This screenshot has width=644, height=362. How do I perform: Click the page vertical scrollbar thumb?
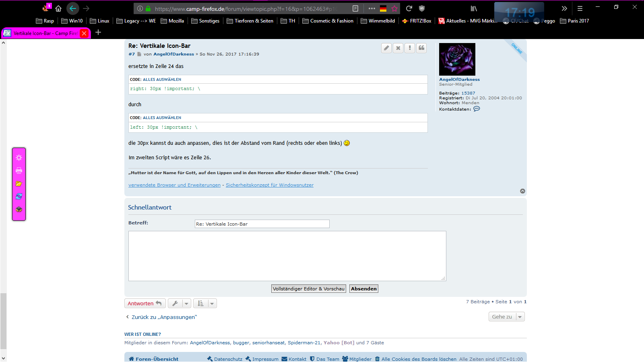tap(3, 321)
